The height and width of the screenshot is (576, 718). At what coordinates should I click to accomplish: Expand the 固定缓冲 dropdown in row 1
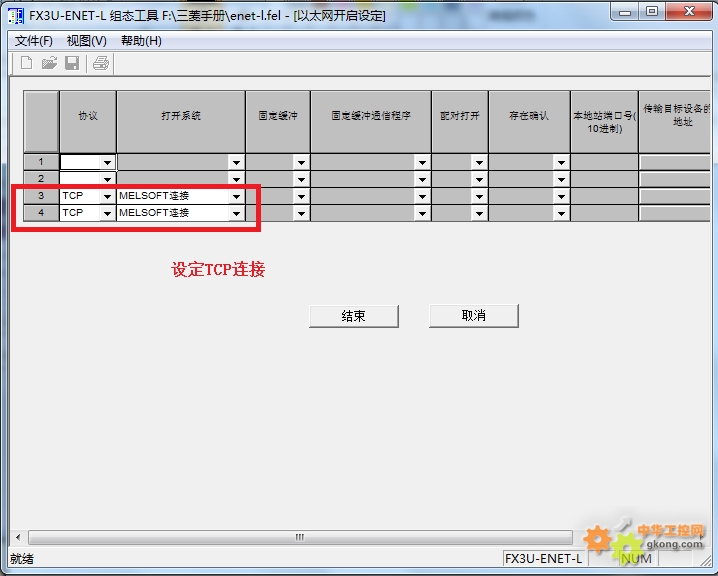[301, 163]
